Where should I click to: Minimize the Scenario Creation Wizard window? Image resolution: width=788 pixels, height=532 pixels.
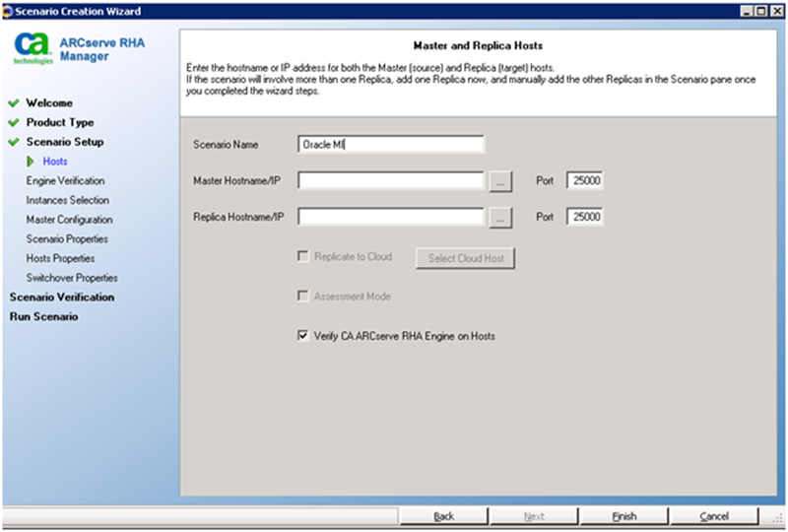click(x=747, y=11)
